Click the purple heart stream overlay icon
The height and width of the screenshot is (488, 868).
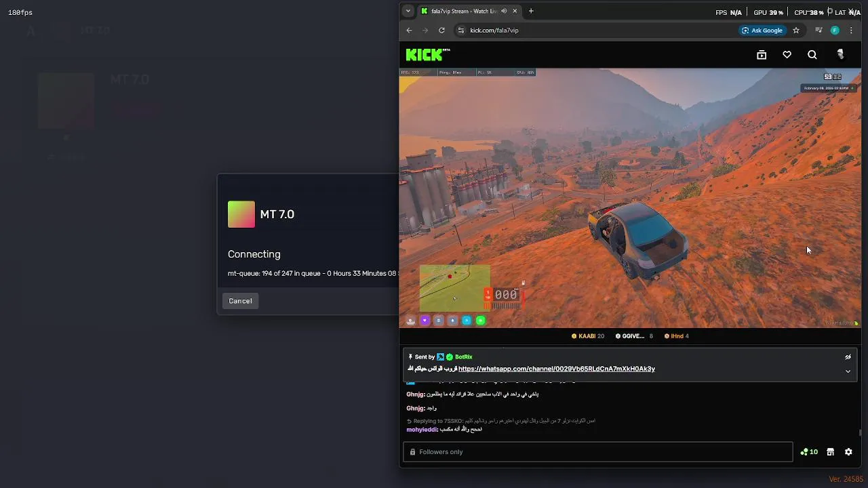coord(425,321)
